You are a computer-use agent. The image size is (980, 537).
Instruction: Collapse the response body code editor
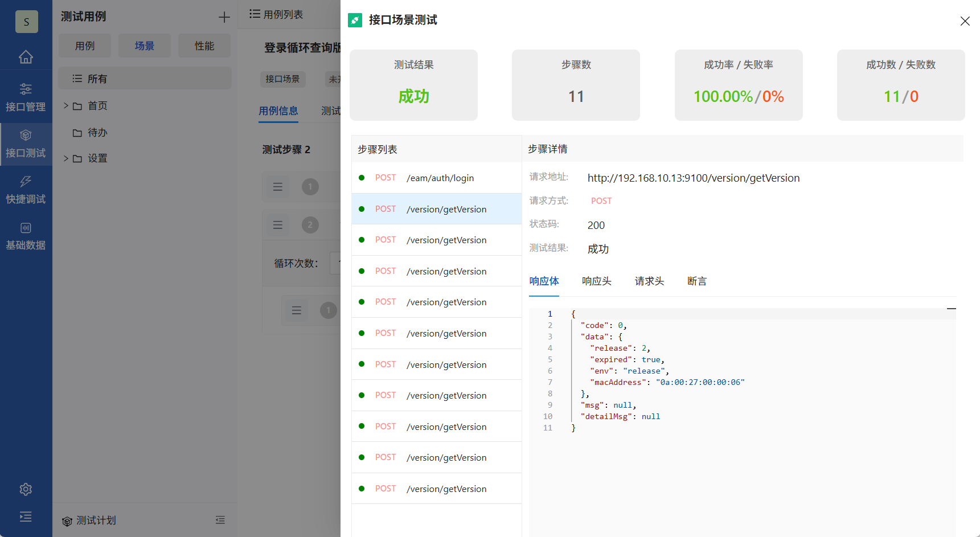(951, 309)
